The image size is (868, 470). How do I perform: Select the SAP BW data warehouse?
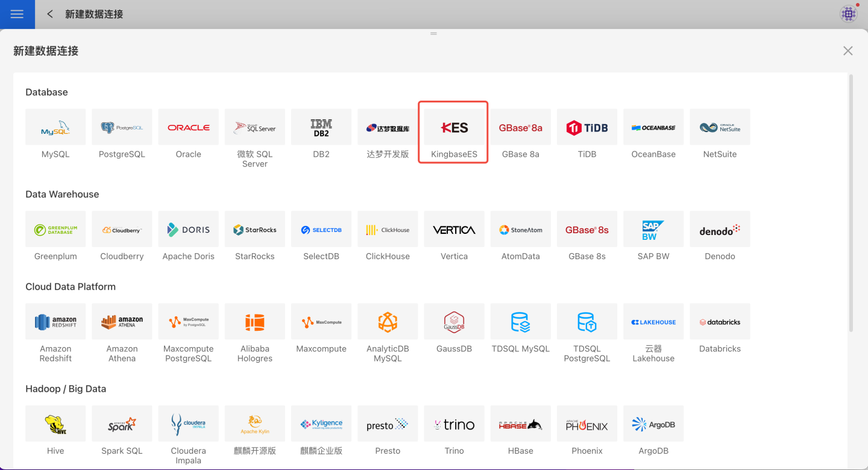pyautogui.click(x=653, y=230)
